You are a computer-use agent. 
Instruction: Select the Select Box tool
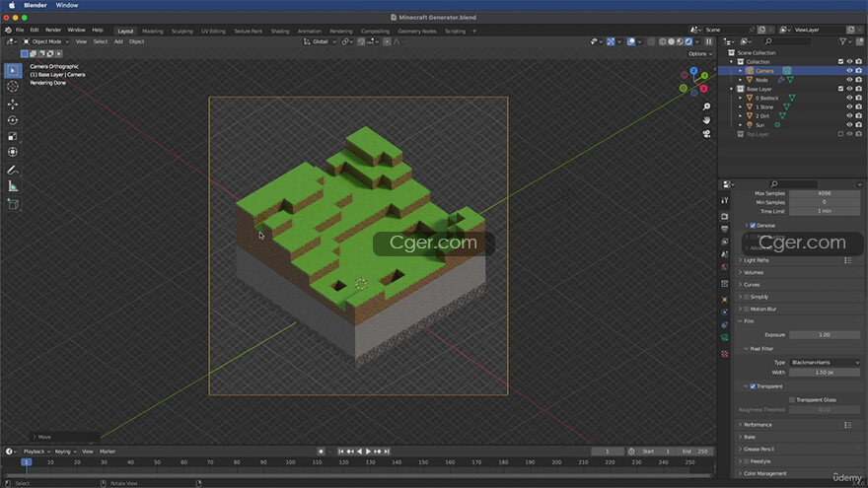click(x=13, y=70)
